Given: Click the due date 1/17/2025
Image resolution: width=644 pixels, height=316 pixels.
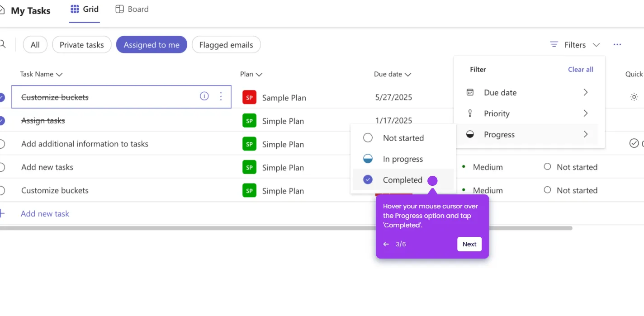Looking at the screenshot, I should (x=393, y=121).
